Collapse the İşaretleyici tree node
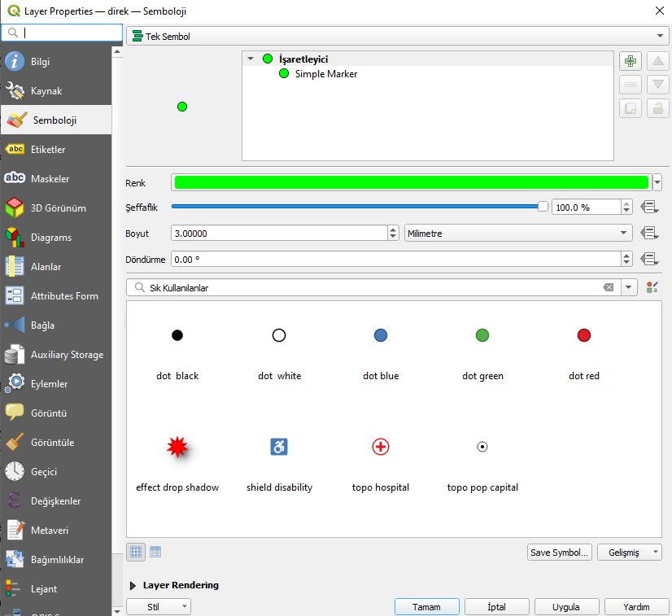Screen dimensions: 672x616 [251, 59]
